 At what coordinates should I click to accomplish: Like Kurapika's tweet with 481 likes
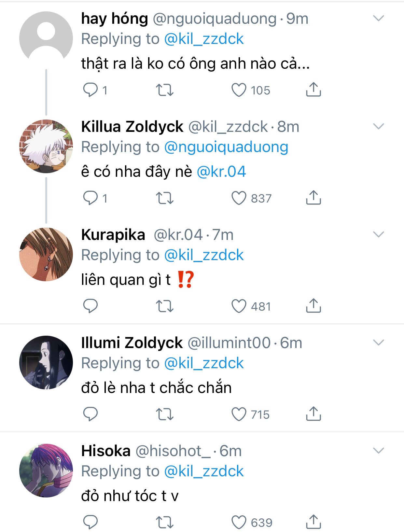coord(239,306)
